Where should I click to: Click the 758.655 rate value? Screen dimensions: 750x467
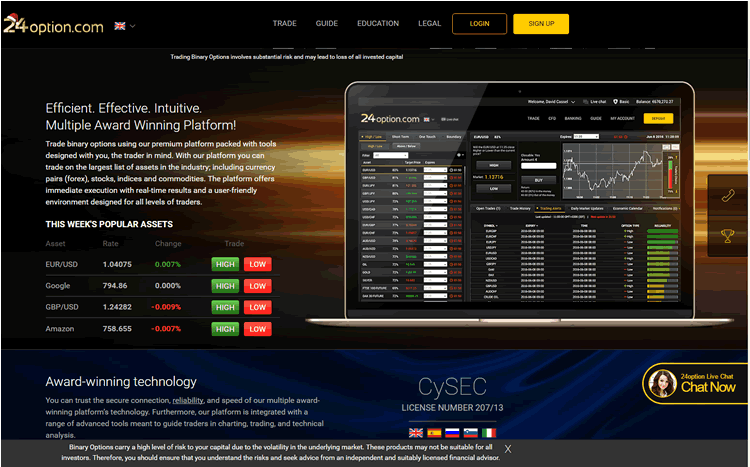[117, 329]
